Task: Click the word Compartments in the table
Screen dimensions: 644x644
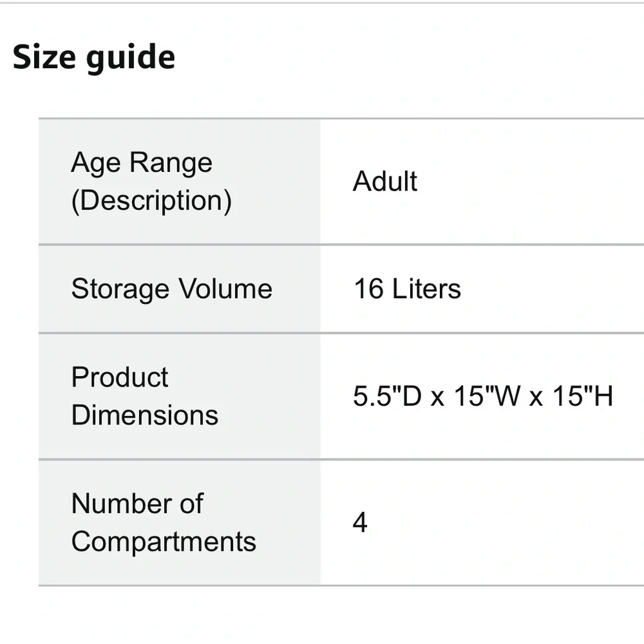Action: 164,542
